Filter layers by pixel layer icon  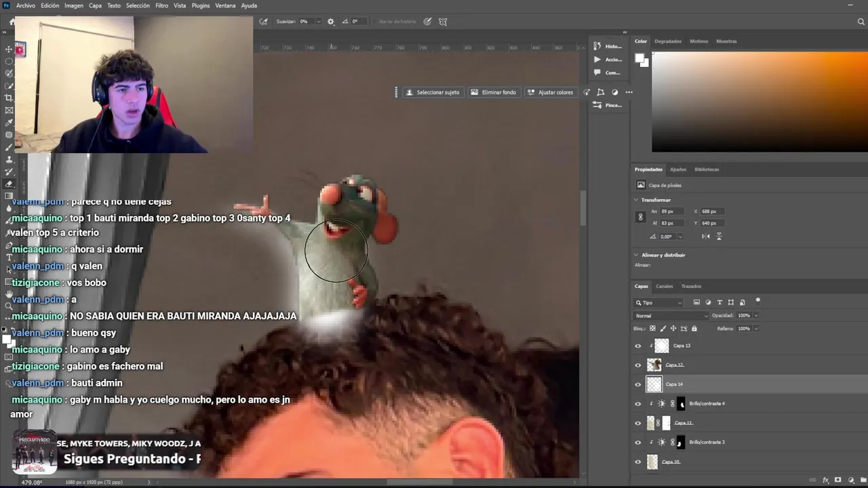coord(696,302)
